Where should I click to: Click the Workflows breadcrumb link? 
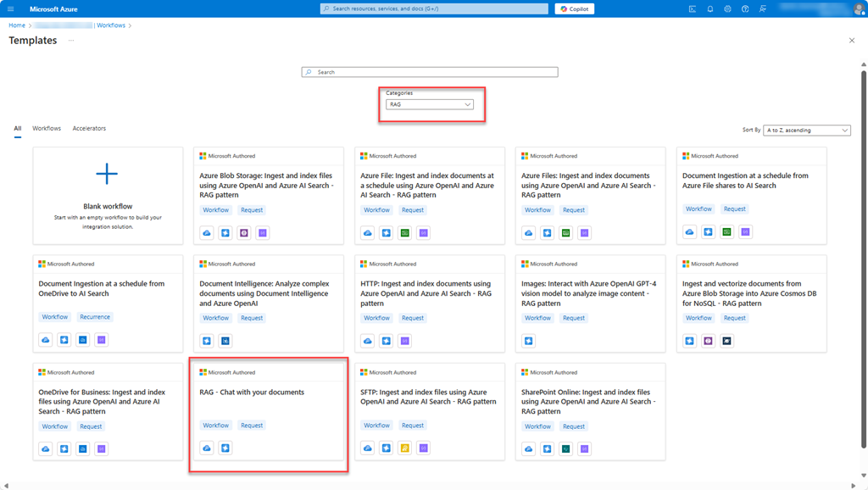click(x=111, y=25)
